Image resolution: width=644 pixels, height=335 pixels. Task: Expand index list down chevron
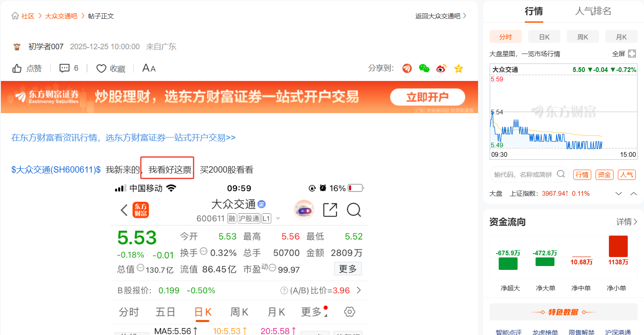[618, 194]
